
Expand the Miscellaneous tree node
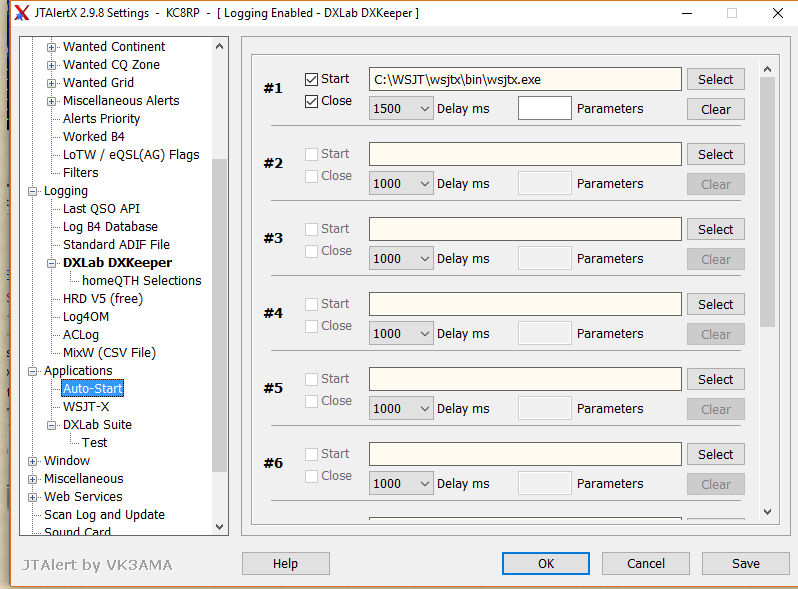pyautogui.click(x=33, y=479)
